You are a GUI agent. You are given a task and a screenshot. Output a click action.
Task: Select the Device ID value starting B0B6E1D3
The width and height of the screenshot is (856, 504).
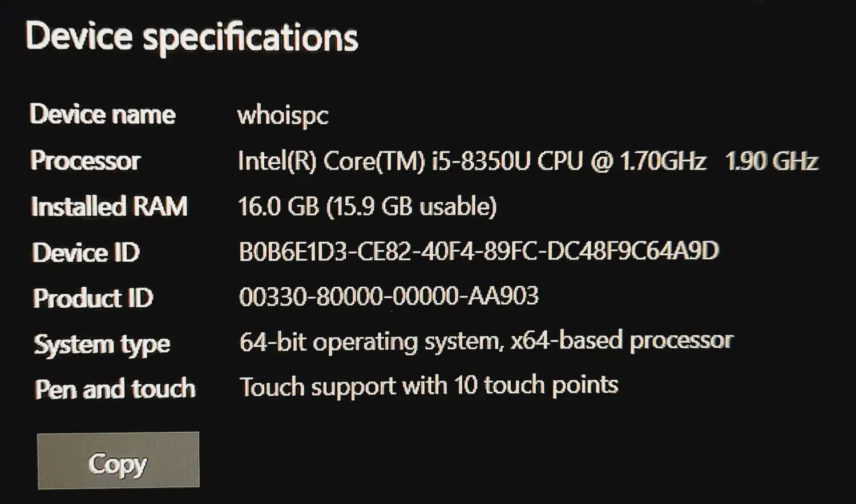[479, 251]
